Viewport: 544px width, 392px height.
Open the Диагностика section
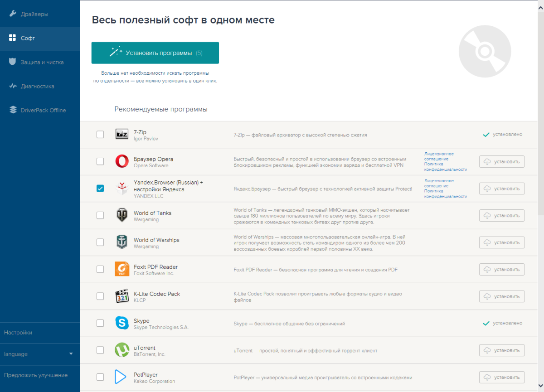point(40,86)
